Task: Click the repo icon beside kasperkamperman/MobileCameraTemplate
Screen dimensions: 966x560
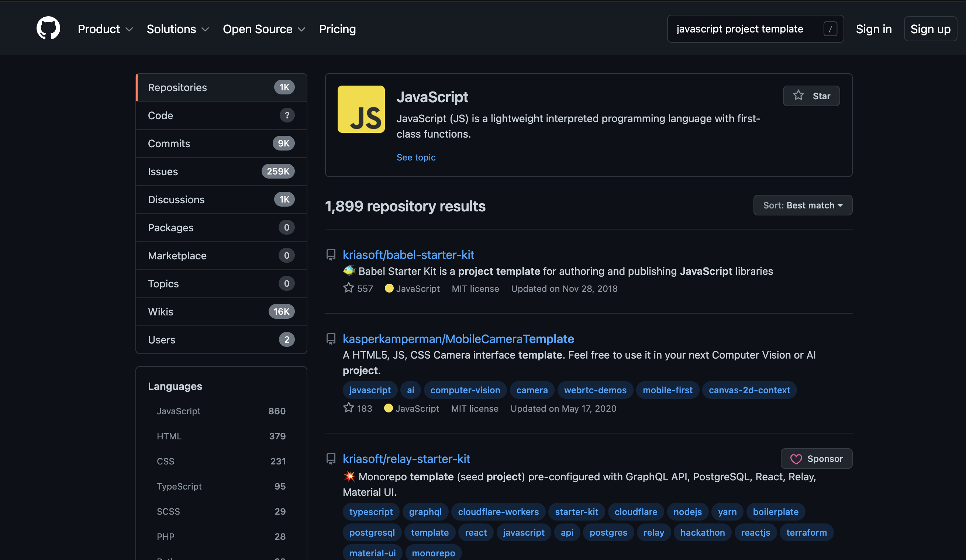Action: [x=331, y=339]
